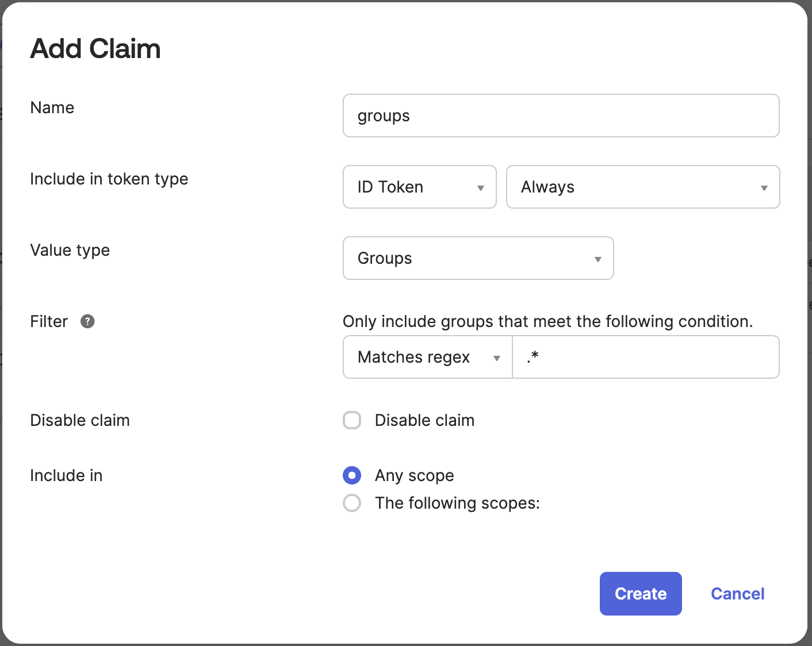The height and width of the screenshot is (646, 812).
Task: Focus the Name input field
Action: [561, 116]
